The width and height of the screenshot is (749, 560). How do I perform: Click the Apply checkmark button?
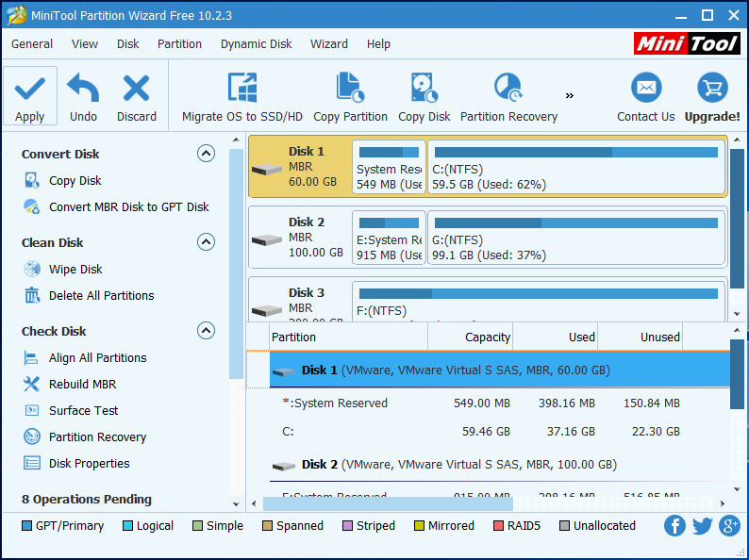(x=29, y=96)
